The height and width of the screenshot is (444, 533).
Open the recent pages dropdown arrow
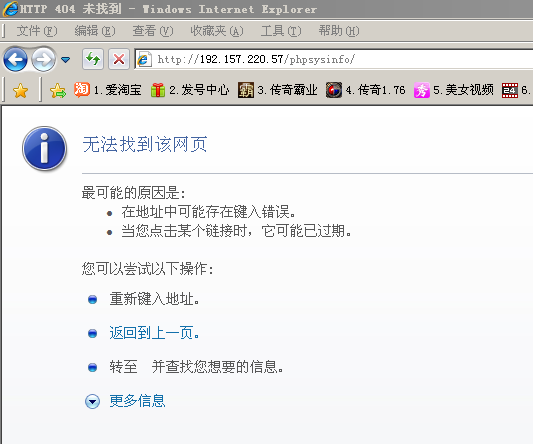(x=66, y=60)
